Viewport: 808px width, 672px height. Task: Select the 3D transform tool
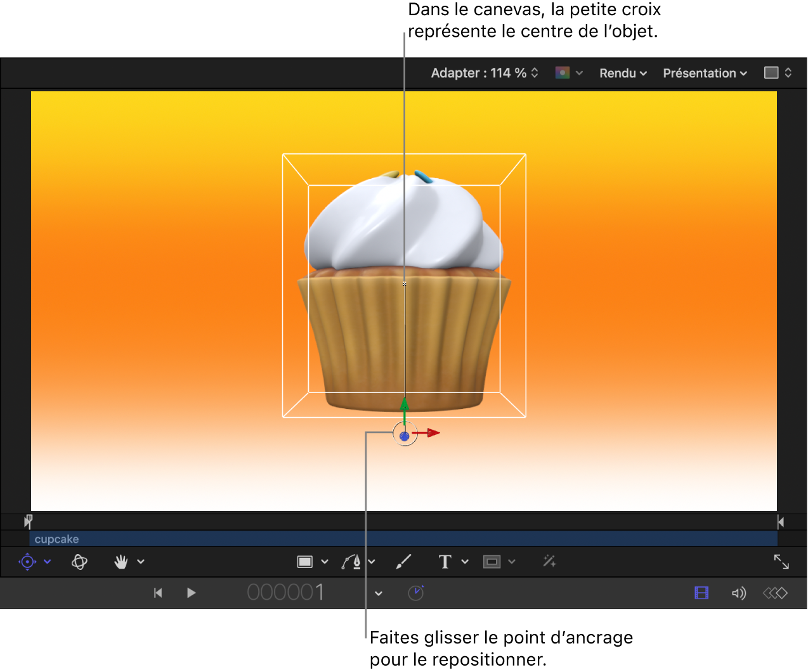click(x=27, y=562)
